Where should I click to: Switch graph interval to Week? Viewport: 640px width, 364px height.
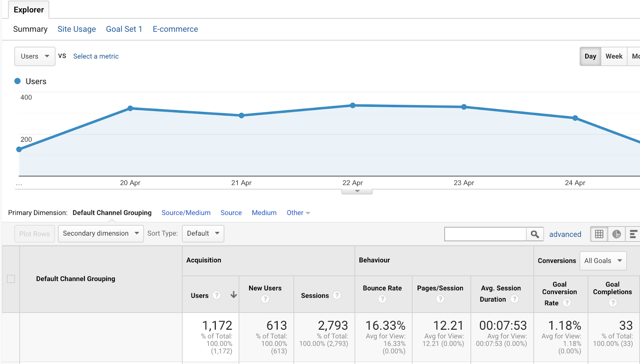pos(614,56)
